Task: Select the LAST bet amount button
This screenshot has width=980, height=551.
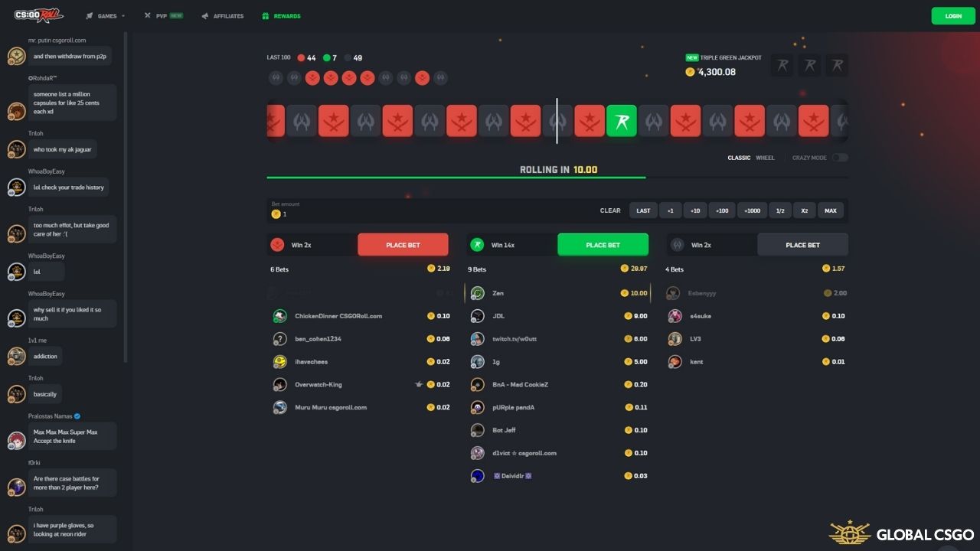Action: pos(643,210)
